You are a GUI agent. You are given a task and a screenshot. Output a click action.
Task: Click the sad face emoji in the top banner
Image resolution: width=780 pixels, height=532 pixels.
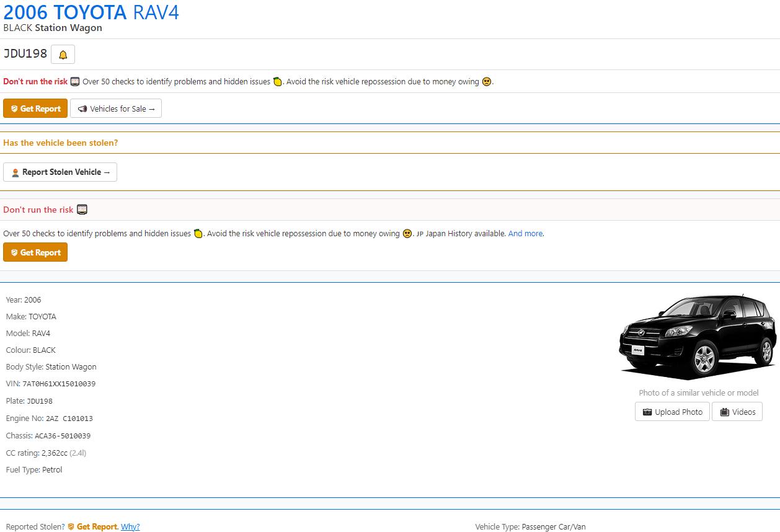487,82
